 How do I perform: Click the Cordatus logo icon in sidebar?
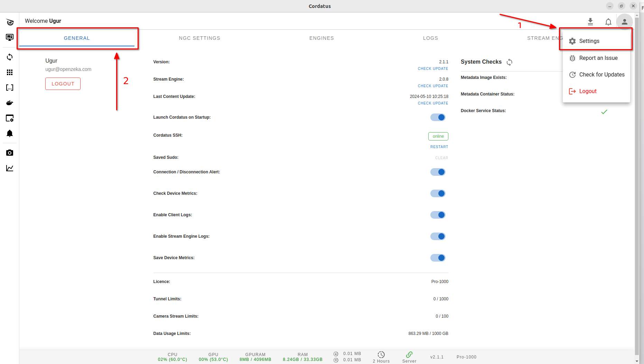(10, 22)
